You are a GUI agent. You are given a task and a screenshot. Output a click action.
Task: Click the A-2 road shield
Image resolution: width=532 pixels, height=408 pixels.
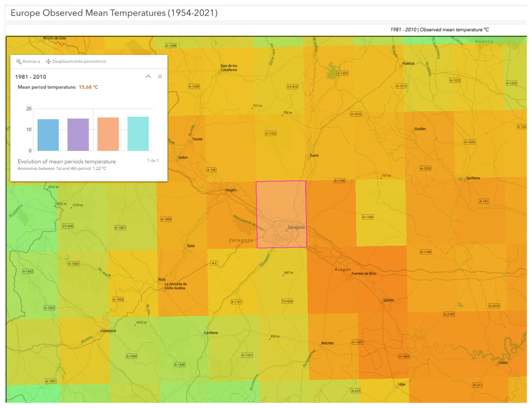[214, 263]
